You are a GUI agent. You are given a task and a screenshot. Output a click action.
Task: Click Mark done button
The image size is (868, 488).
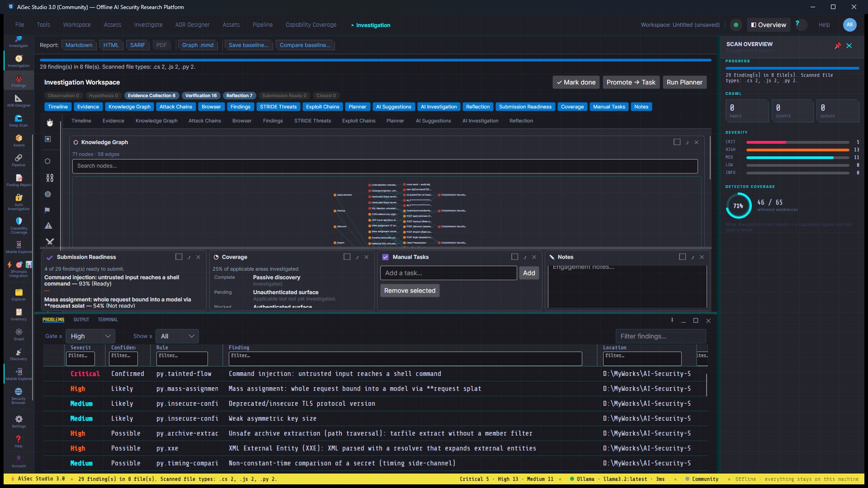point(576,82)
